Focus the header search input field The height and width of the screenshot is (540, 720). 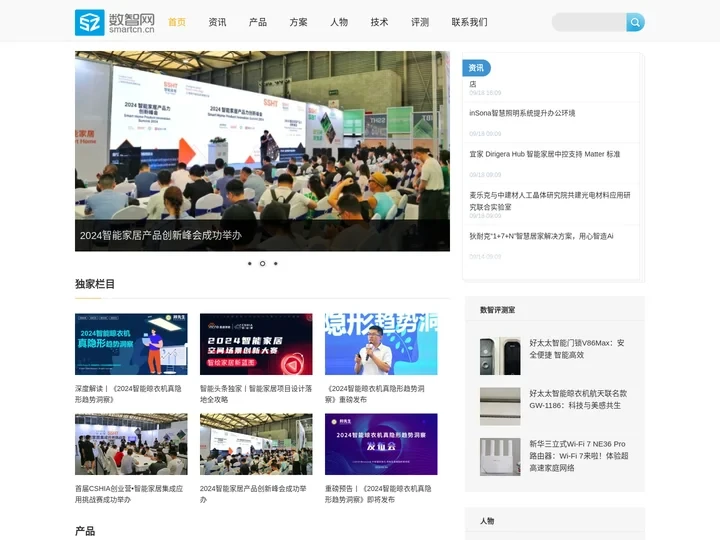589,22
